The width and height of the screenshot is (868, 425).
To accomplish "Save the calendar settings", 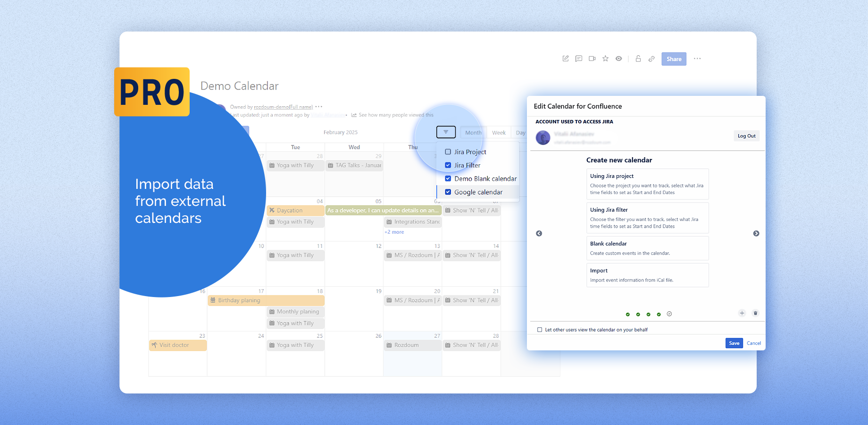I will point(734,343).
